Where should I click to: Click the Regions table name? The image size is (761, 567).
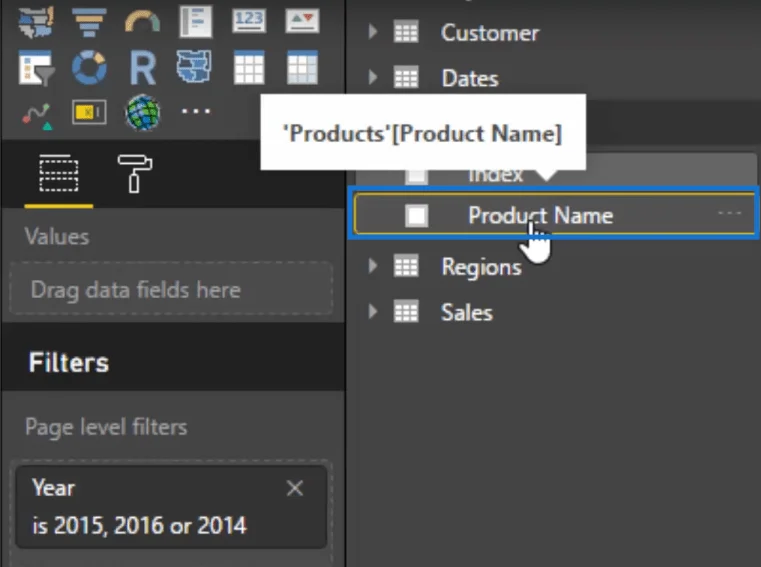click(481, 267)
